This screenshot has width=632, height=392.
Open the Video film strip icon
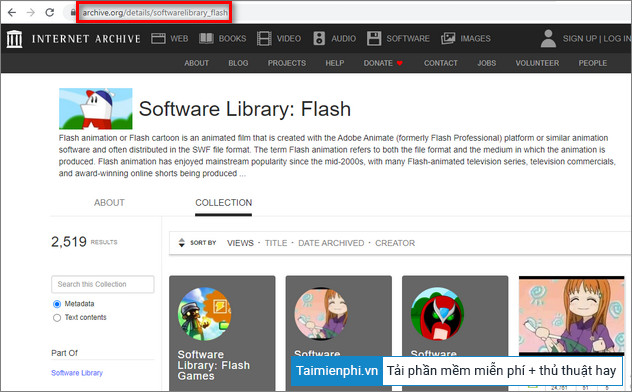(x=264, y=39)
